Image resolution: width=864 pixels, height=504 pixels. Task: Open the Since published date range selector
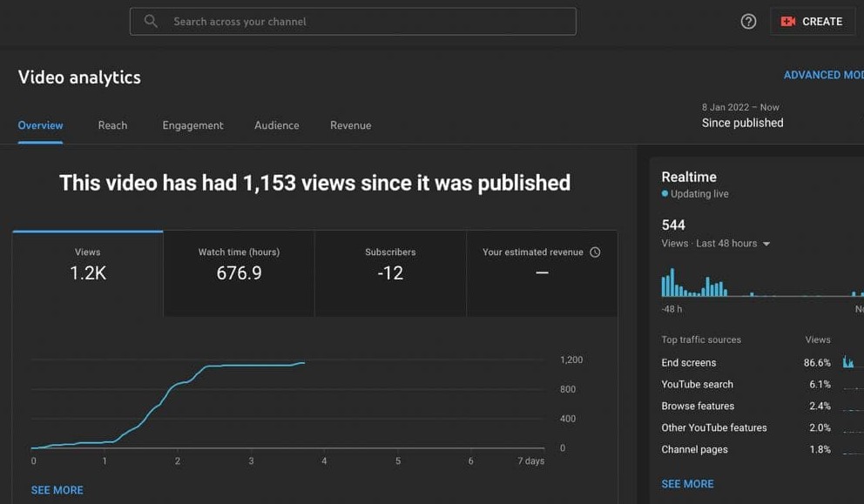(x=742, y=116)
